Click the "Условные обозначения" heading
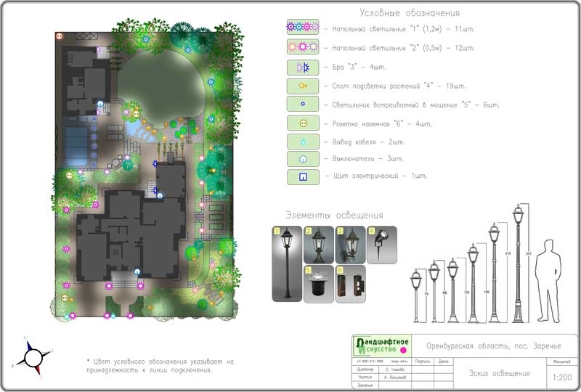The image size is (581, 392). click(x=410, y=13)
